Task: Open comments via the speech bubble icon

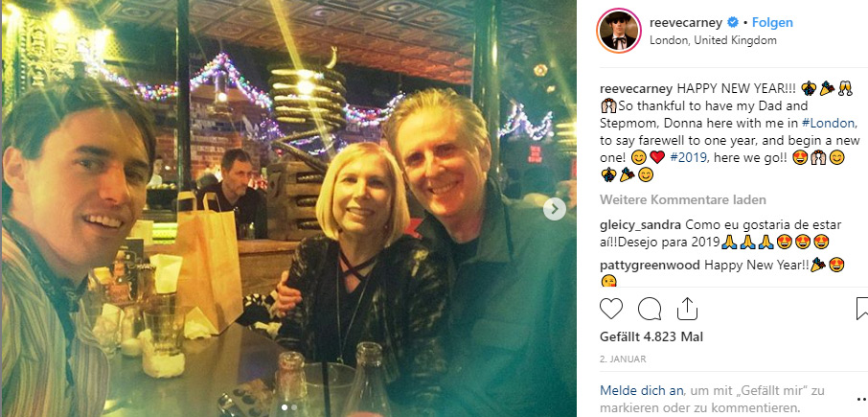Action: coord(650,309)
